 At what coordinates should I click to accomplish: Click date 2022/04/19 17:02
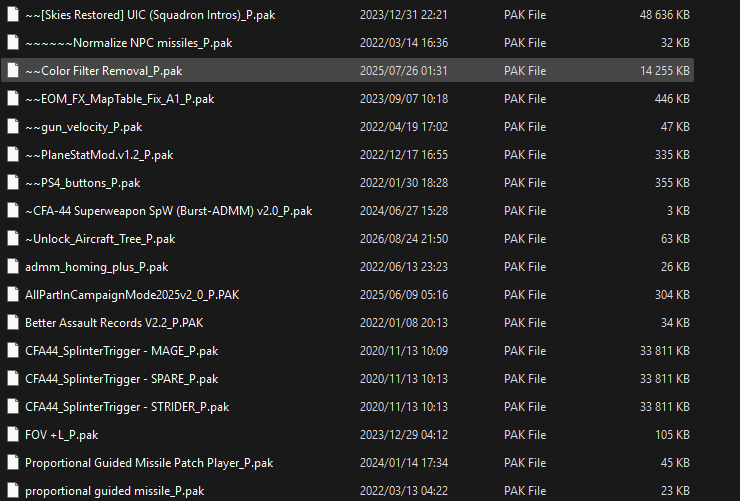[x=404, y=127]
